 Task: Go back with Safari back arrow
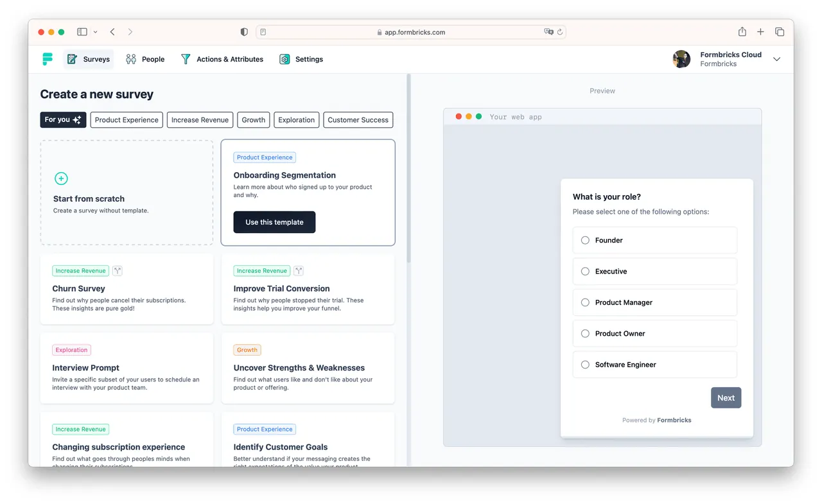112,31
